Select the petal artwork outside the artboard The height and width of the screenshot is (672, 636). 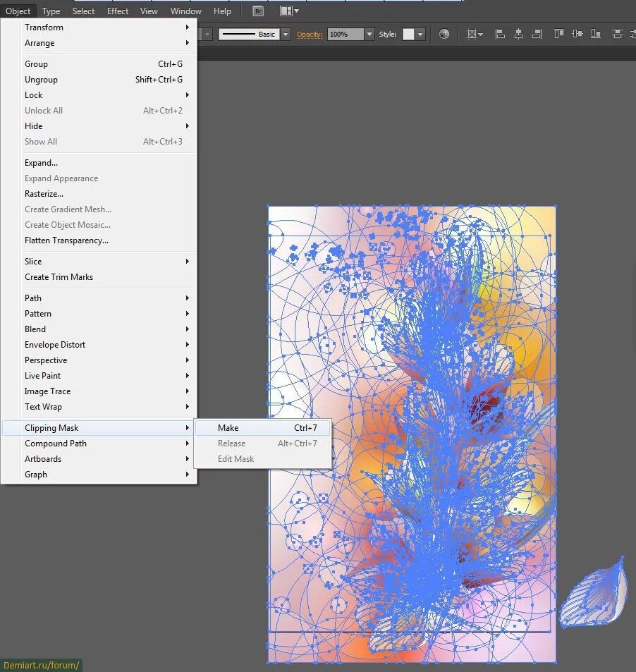click(594, 593)
